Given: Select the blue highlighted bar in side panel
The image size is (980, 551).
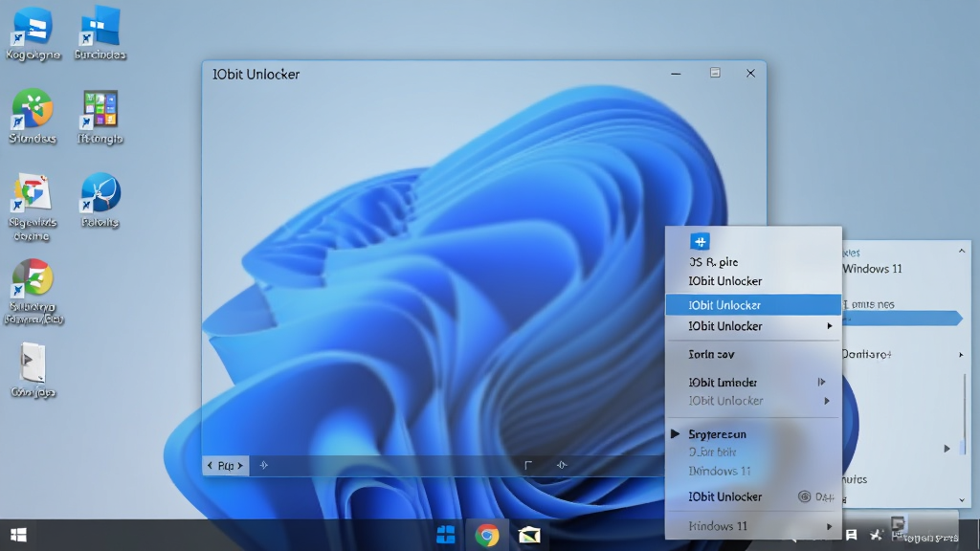Looking at the screenshot, I should [902, 319].
